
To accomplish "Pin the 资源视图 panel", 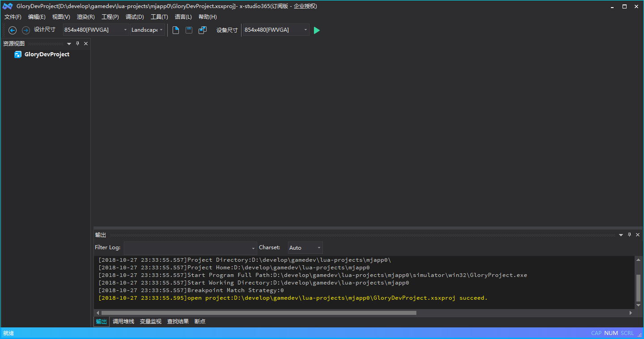I will point(77,43).
